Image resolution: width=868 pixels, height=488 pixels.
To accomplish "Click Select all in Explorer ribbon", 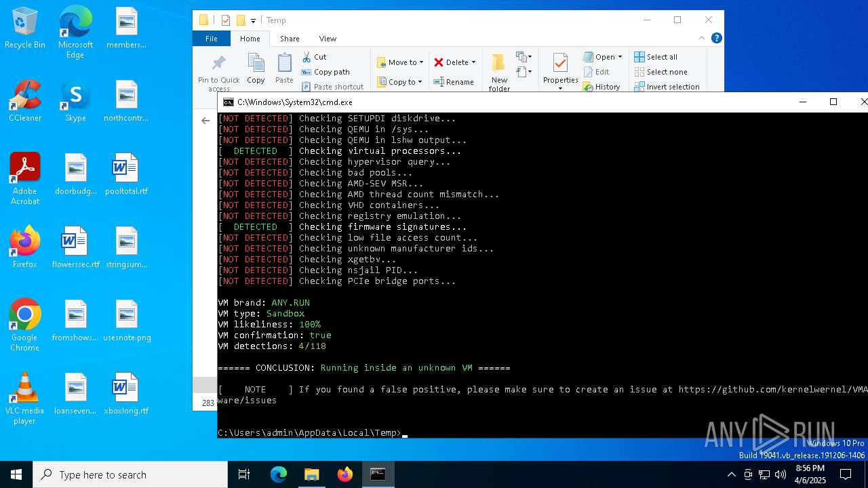I will (656, 57).
